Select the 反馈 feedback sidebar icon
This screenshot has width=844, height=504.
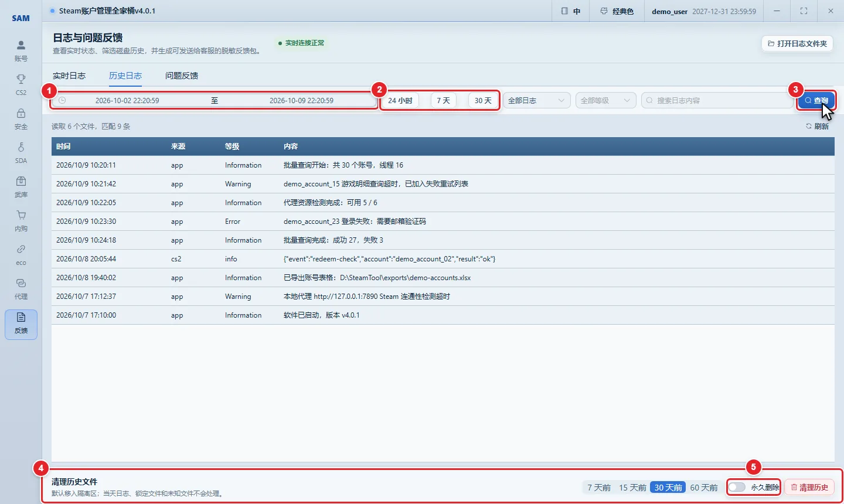pos(21,324)
